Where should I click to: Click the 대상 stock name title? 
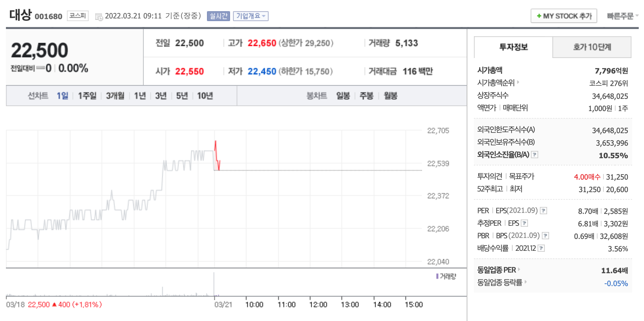coord(20,15)
